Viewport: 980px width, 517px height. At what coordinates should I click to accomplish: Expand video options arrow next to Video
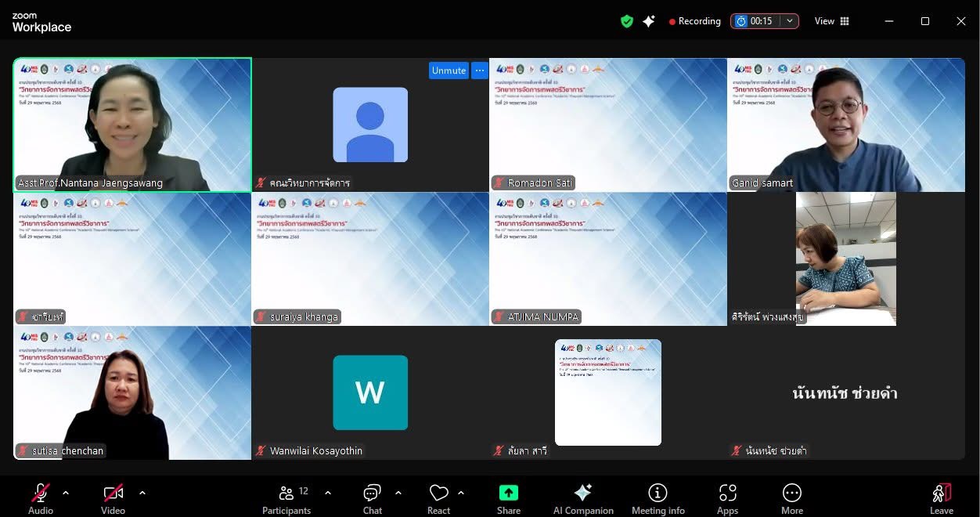(142, 493)
